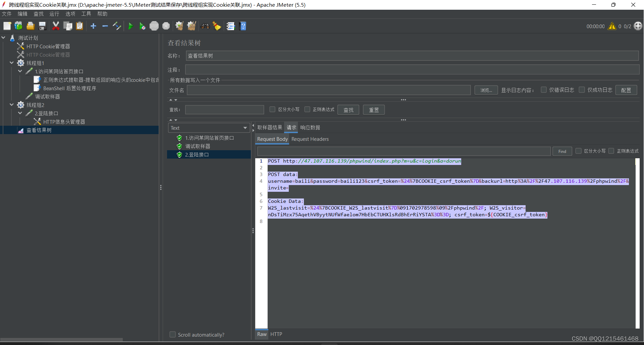This screenshot has width=644, height=345.
Task: Click the Toggle enable/disable icon
Action: [117, 26]
